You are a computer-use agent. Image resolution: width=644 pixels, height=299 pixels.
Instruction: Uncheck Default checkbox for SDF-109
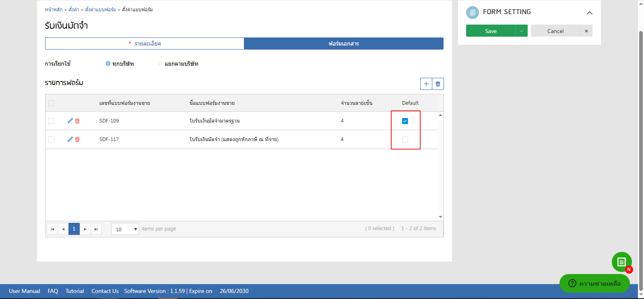coord(405,121)
